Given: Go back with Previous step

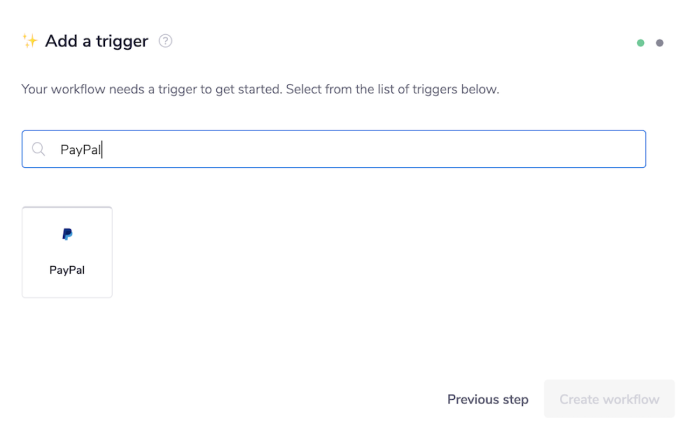Looking at the screenshot, I should 488,399.
